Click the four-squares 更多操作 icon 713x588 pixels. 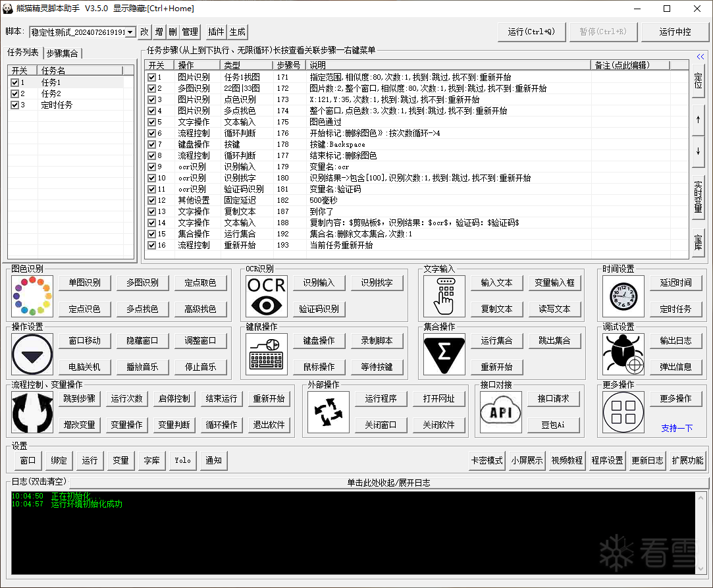click(x=623, y=412)
